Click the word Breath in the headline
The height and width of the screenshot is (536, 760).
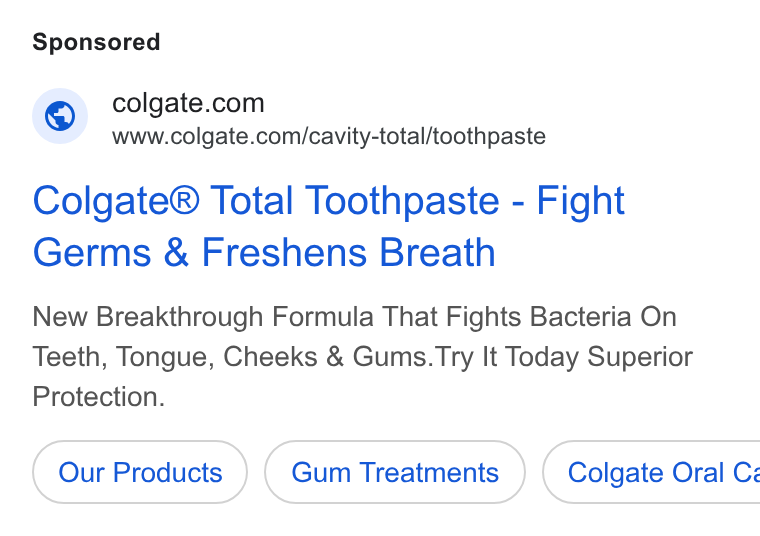pyautogui.click(x=437, y=252)
